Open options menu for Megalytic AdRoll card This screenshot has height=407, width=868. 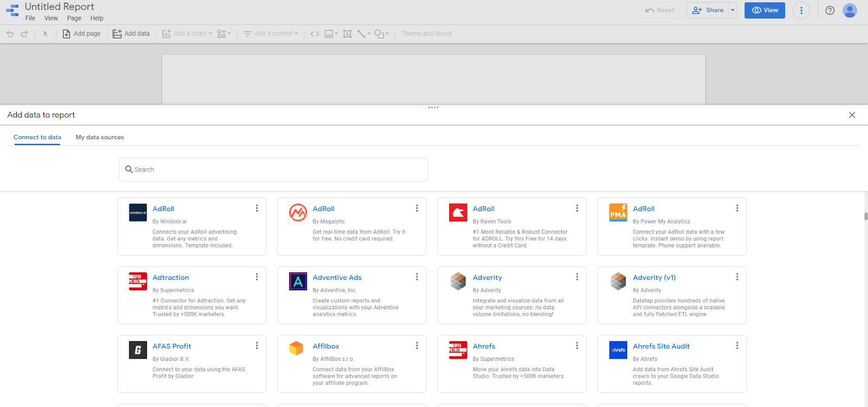click(417, 208)
